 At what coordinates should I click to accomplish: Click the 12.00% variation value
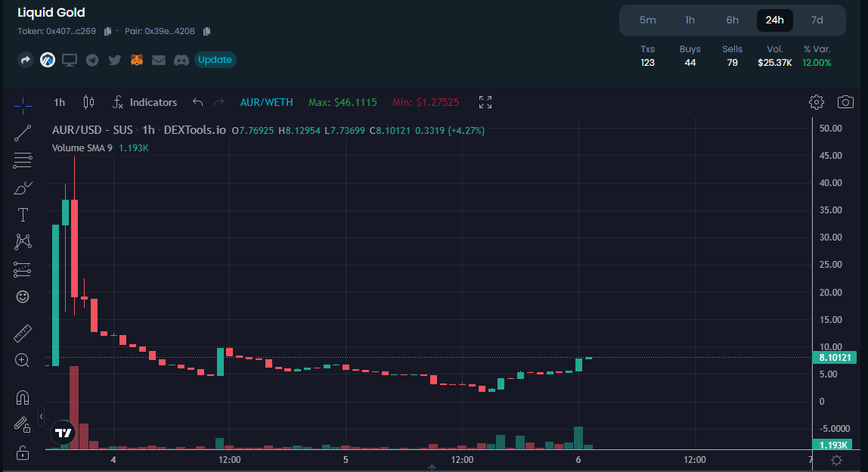(817, 63)
